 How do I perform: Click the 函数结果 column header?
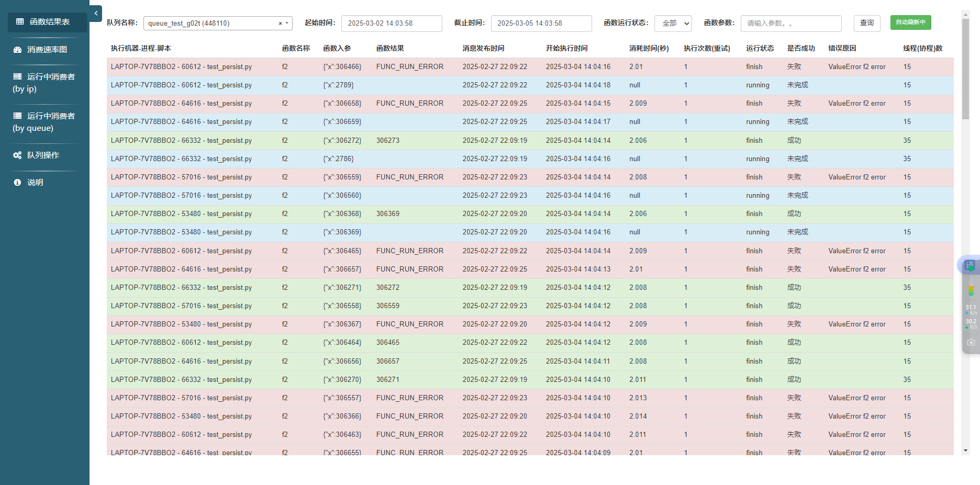click(x=390, y=49)
